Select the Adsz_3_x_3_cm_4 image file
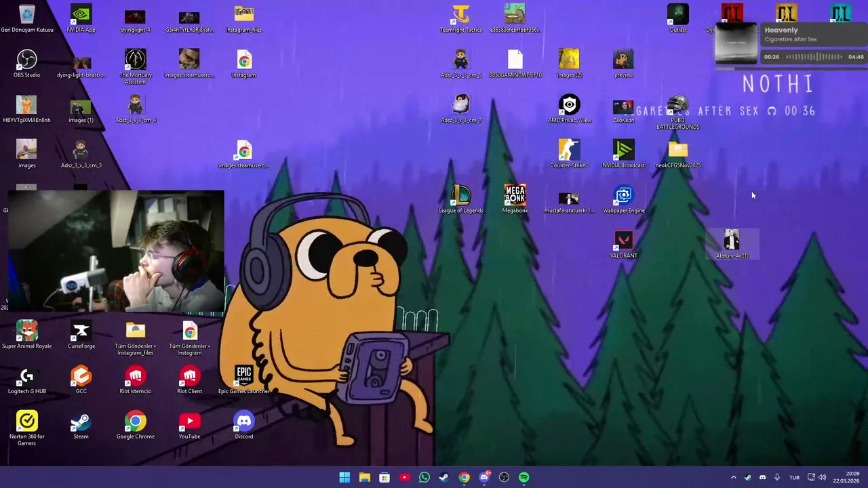 tap(135, 109)
